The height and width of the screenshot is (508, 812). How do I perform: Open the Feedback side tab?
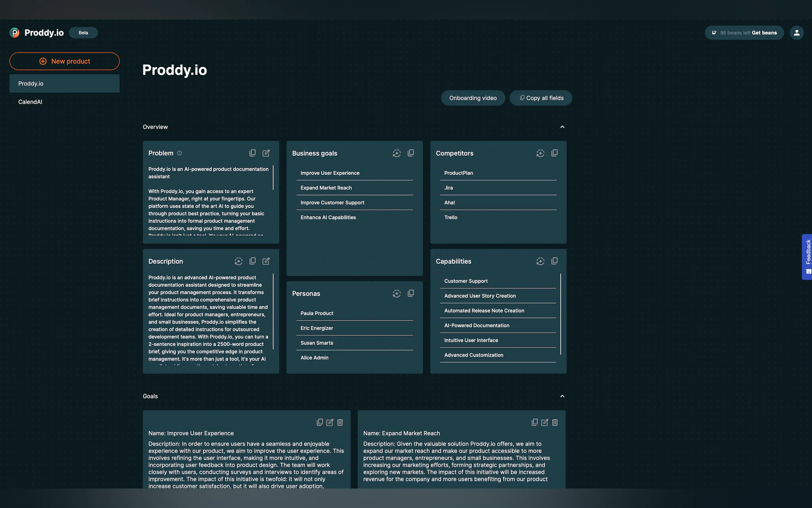point(807,257)
